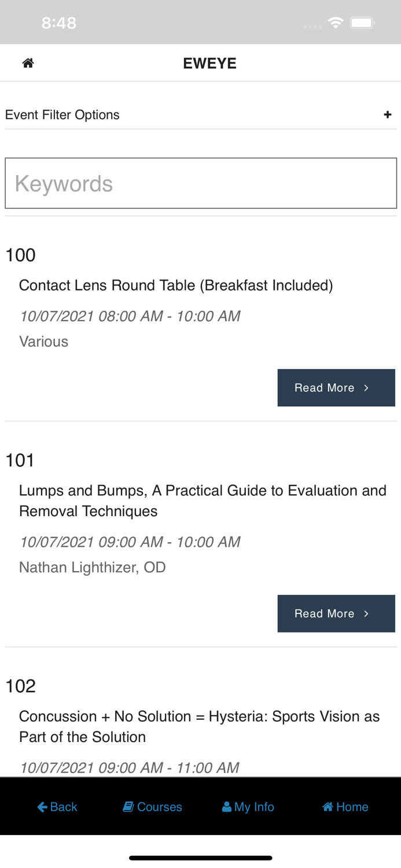Viewport: 401px width, 868px height.
Task: Open Read More for Lumps and Bumps
Action: [336, 613]
